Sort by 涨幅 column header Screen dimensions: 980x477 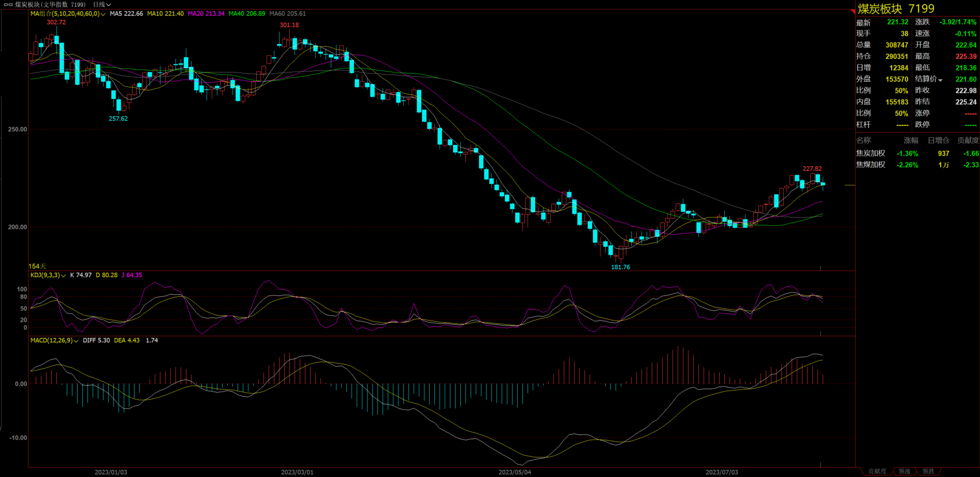[x=911, y=140]
